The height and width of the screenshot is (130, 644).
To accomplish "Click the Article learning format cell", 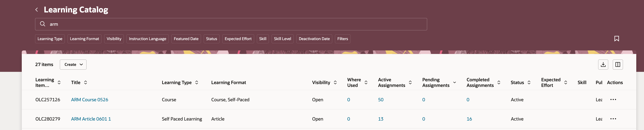I will click(218, 119).
